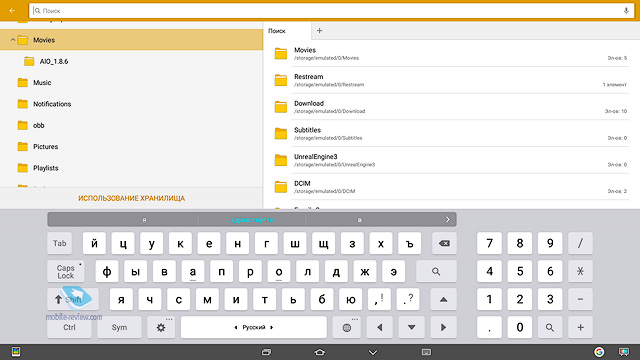Expand more keyboard suggestions arrow
The image size is (640, 360).
click(x=448, y=220)
